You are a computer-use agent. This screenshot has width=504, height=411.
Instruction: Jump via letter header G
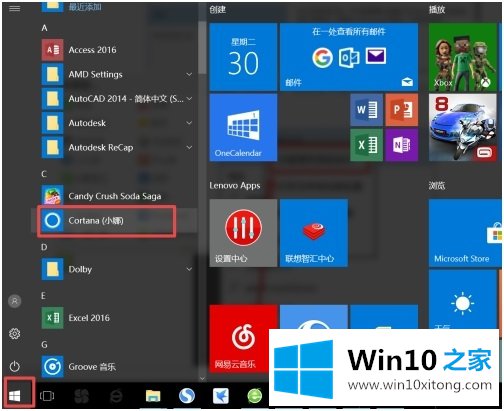point(44,344)
